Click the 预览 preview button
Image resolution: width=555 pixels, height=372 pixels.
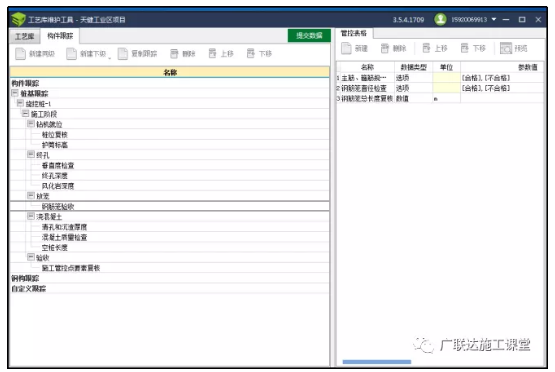click(x=513, y=48)
